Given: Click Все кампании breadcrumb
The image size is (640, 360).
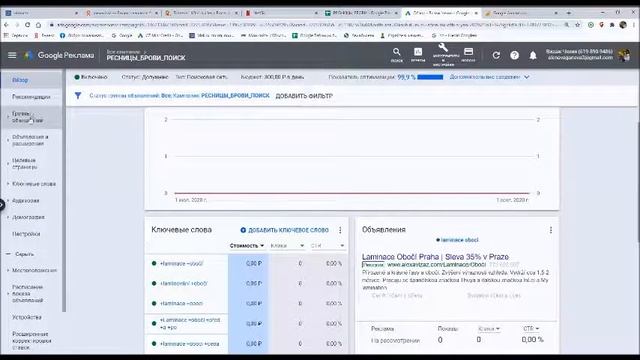Looking at the screenshot, I should click(x=123, y=51).
